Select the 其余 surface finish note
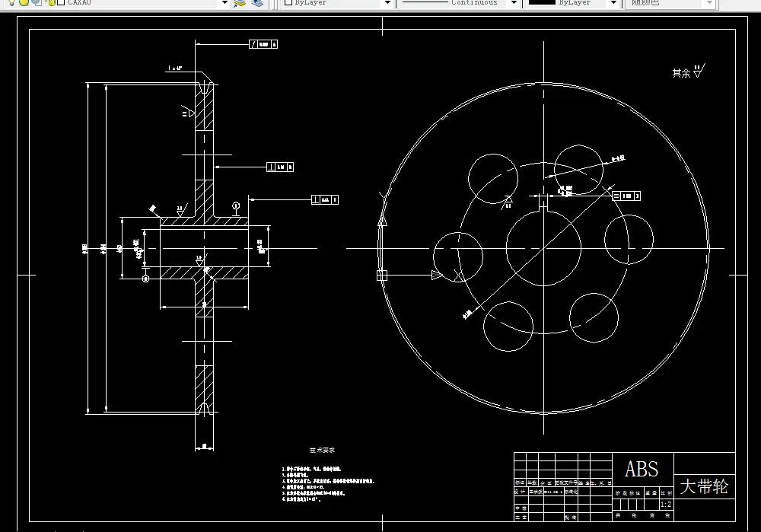 point(681,73)
